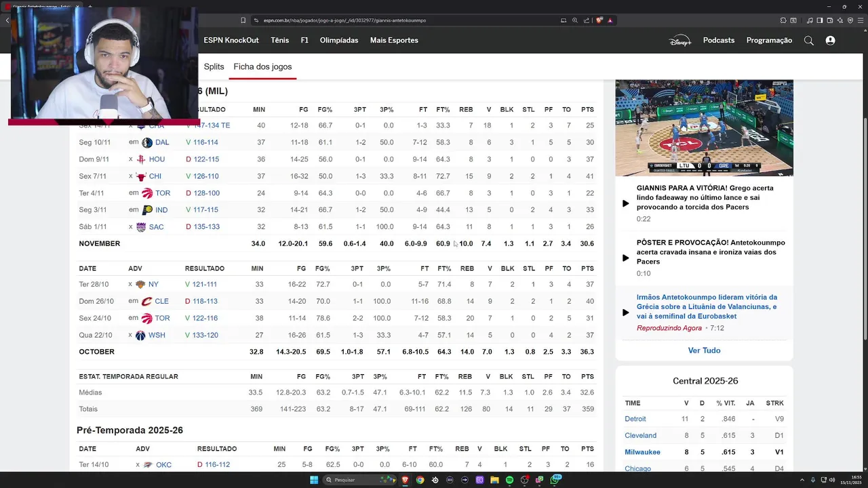This screenshot has height=488, width=868.
Task: Open the Windows Start menu
Action: tap(314, 480)
